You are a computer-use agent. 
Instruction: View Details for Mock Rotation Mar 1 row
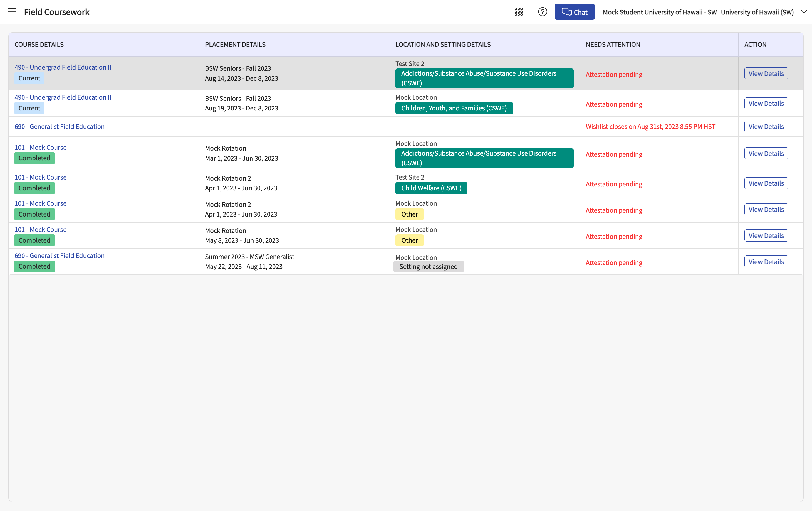tap(766, 154)
